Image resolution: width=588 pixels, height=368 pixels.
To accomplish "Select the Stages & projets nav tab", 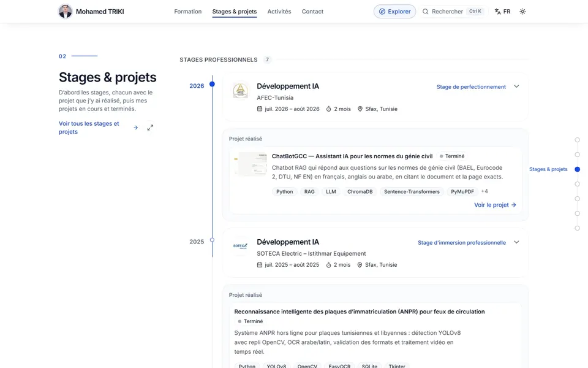I will click(235, 12).
